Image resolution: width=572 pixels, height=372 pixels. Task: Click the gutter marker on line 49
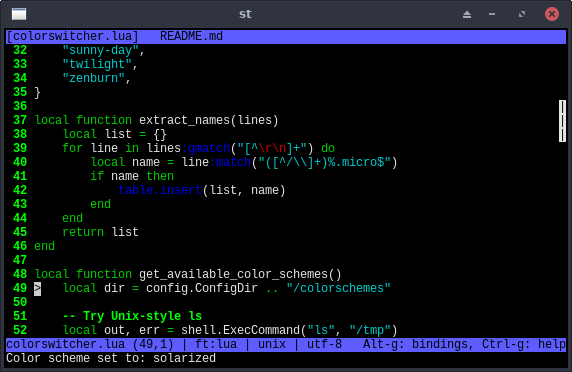38,288
